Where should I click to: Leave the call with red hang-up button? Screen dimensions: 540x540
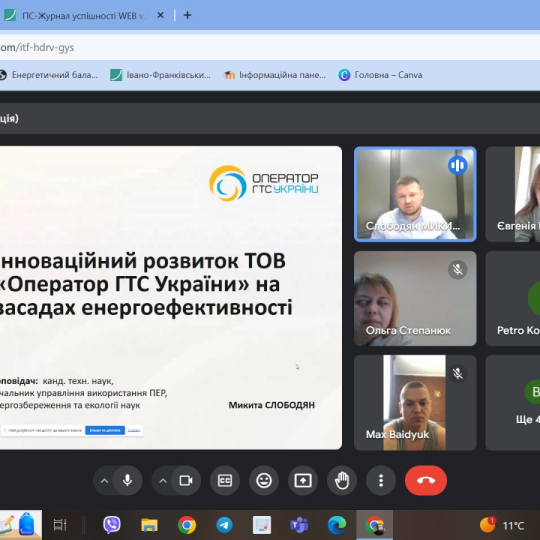426,480
